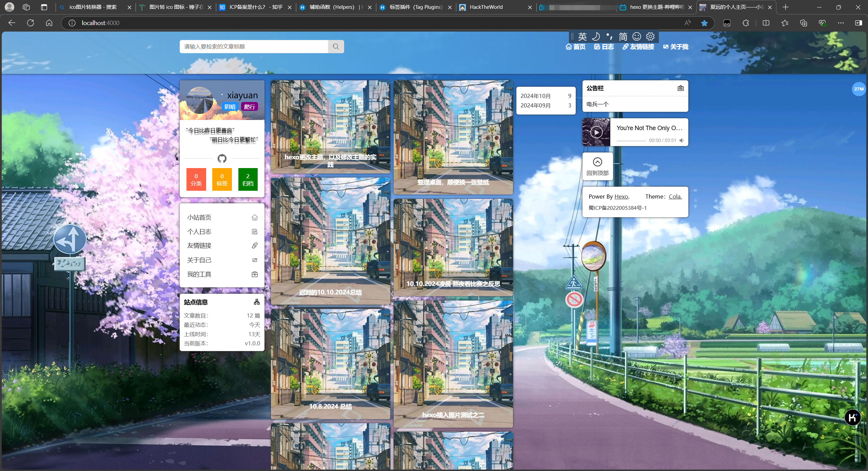The width and height of the screenshot is (868, 471).
Task: Open the 2024年09月 archive entry
Action: coord(546,105)
